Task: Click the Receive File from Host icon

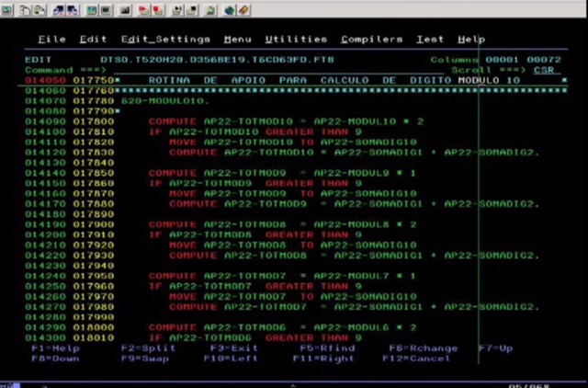Action: (x=73, y=10)
